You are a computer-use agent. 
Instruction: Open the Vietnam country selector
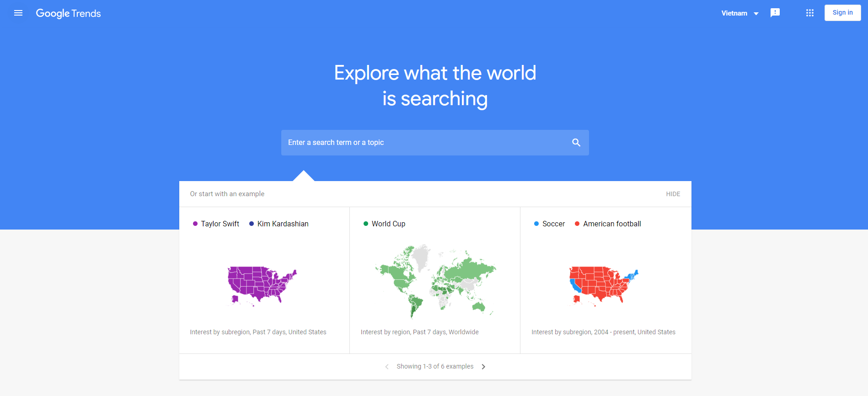[x=739, y=13]
